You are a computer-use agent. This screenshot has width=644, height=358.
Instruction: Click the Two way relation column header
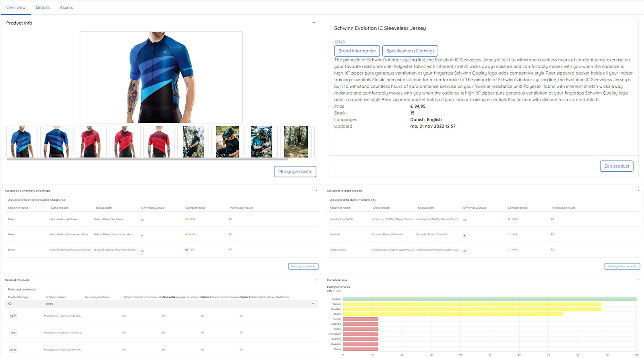tap(97, 297)
